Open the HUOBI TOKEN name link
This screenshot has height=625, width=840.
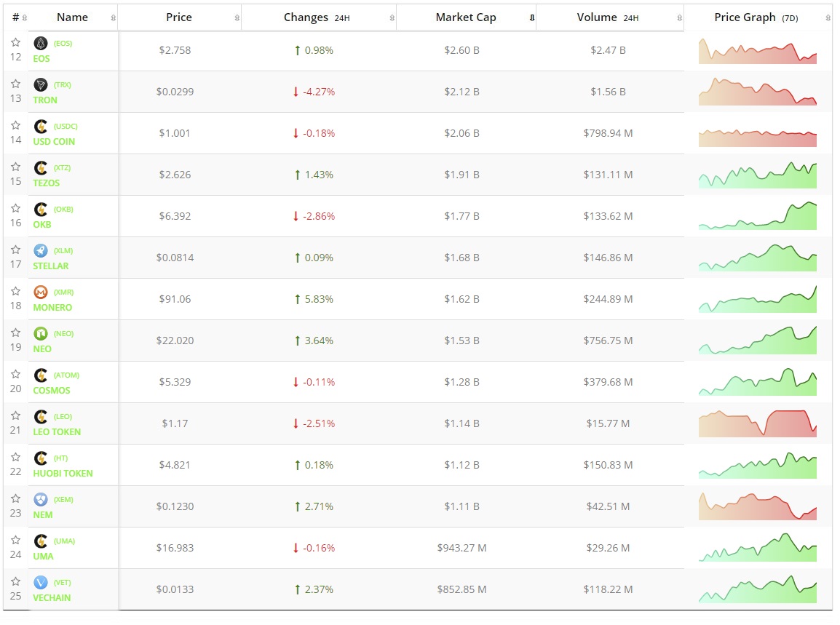(x=63, y=473)
